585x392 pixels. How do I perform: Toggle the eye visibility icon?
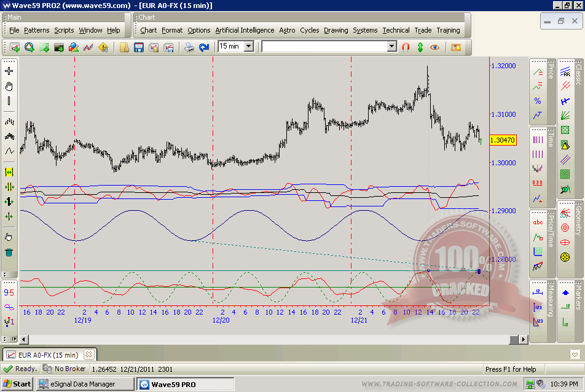coord(435,47)
